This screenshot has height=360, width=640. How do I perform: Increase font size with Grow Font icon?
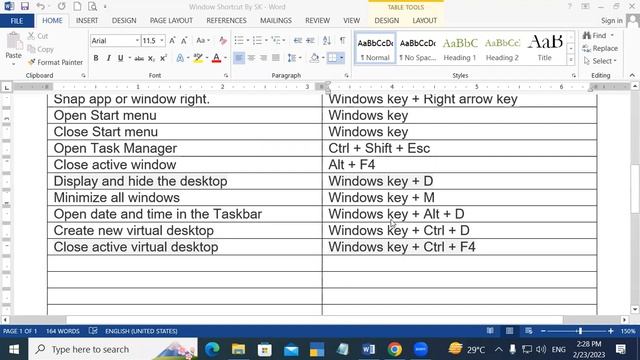point(172,40)
